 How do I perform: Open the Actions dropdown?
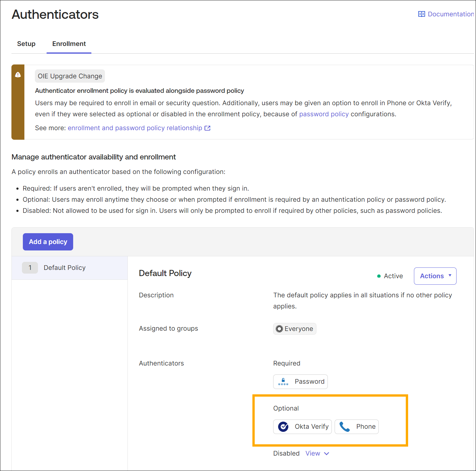(435, 276)
